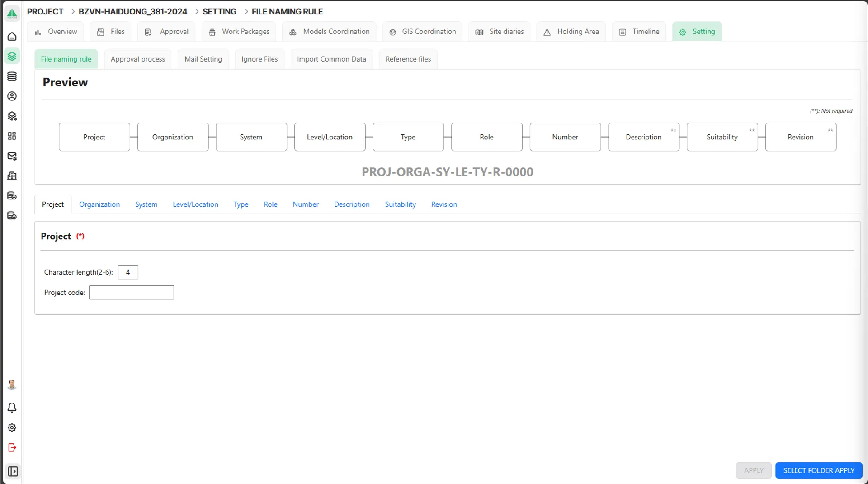Select the layers projects sidebar icon
Image resolution: width=868 pixels, height=484 pixels.
(x=12, y=56)
